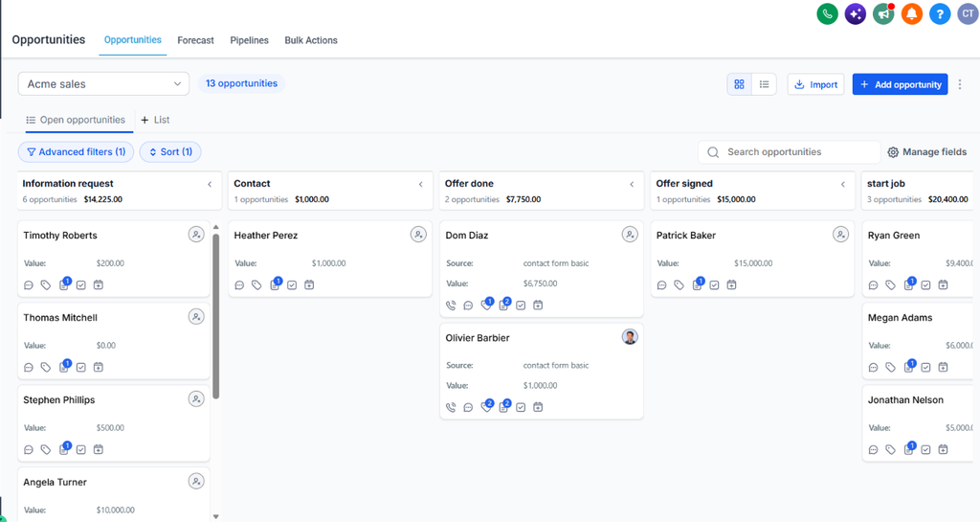The image size is (980, 522).
Task: Click task checkbox icon on Timothy Roberts card
Action: coord(81,285)
